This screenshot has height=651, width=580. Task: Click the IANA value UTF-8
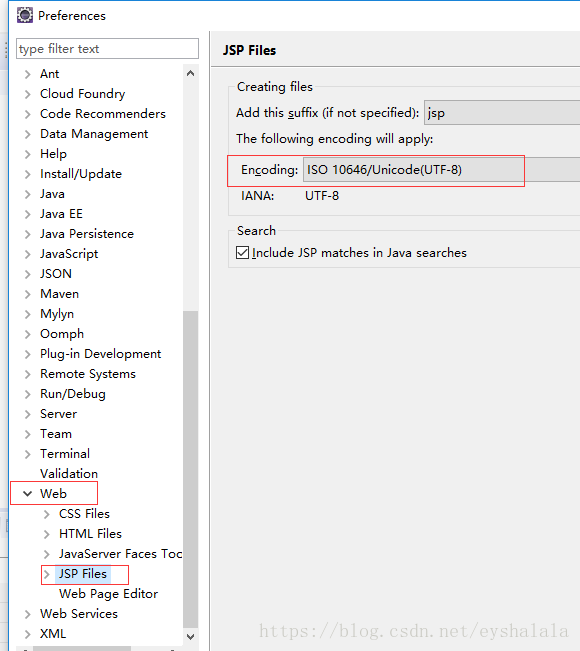click(322, 196)
